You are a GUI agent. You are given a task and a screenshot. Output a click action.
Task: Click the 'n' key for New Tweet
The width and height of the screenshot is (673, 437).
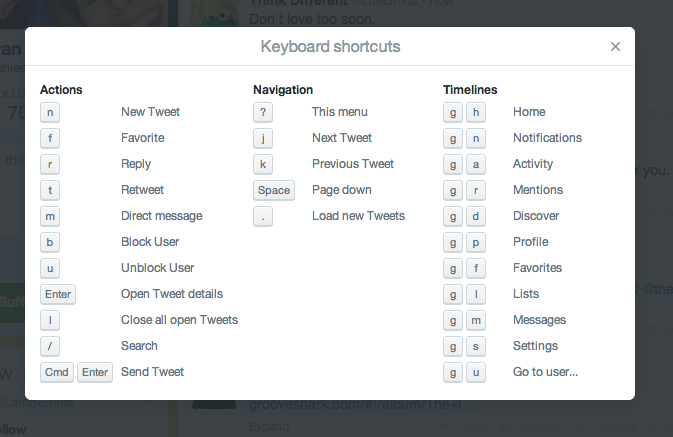click(x=50, y=112)
